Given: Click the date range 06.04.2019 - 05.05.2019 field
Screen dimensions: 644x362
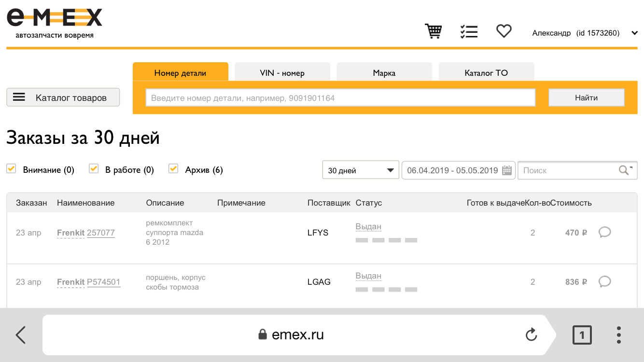Looking at the screenshot, I should pyautogui.click(x=458, y=170).
